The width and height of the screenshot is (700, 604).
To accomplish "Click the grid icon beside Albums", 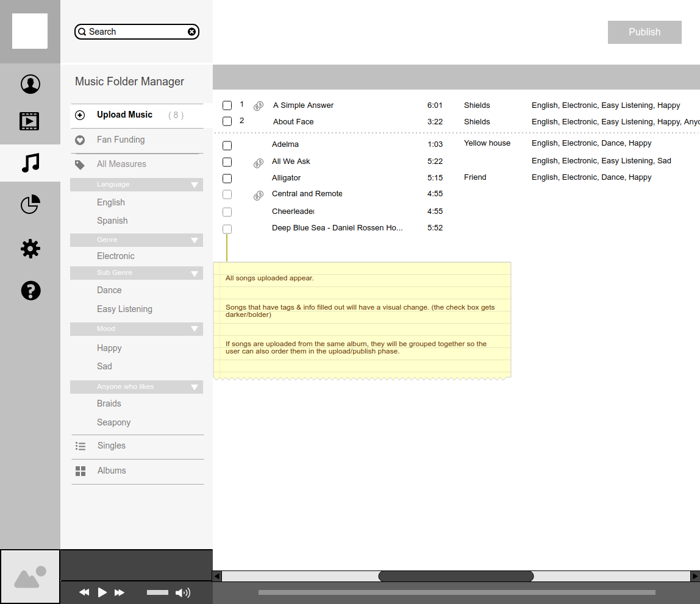I will tap(80, 471).
